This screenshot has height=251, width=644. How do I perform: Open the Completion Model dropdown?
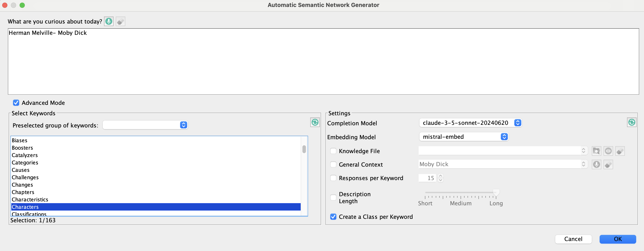[470, 123]
